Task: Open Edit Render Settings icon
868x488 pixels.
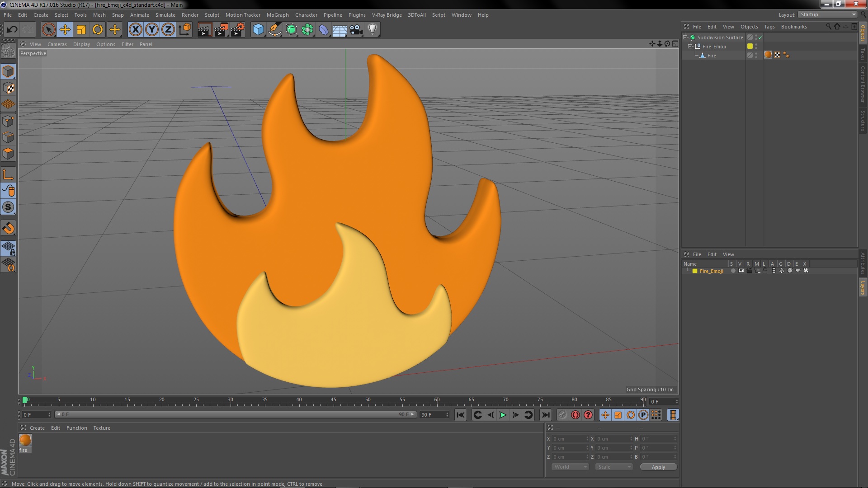Action: pyautogui.click(x=238, y=30)
